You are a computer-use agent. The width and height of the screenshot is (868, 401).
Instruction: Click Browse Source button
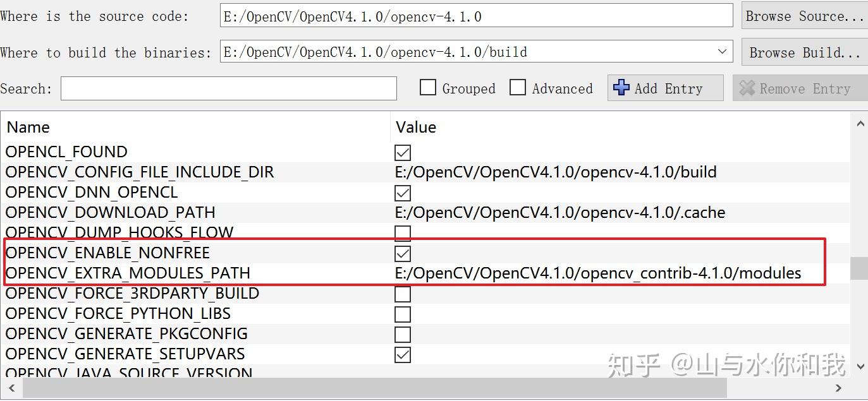804,16
